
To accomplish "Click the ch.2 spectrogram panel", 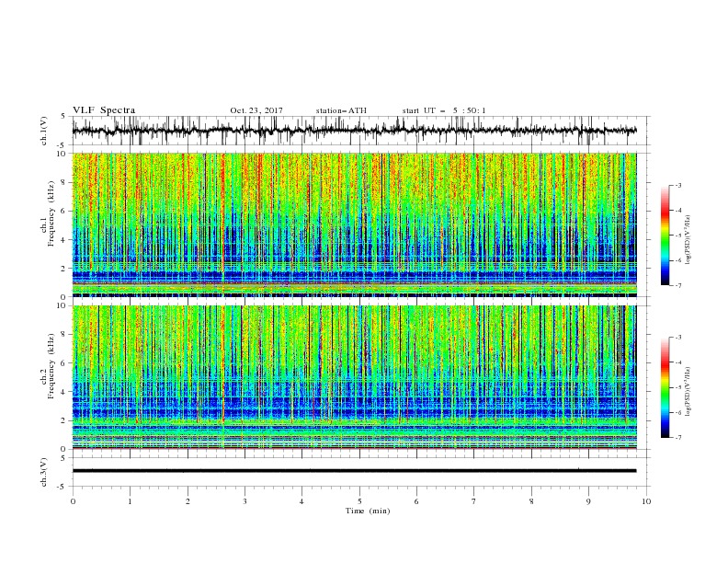I will pyautogui.click(x=354, y=377).
